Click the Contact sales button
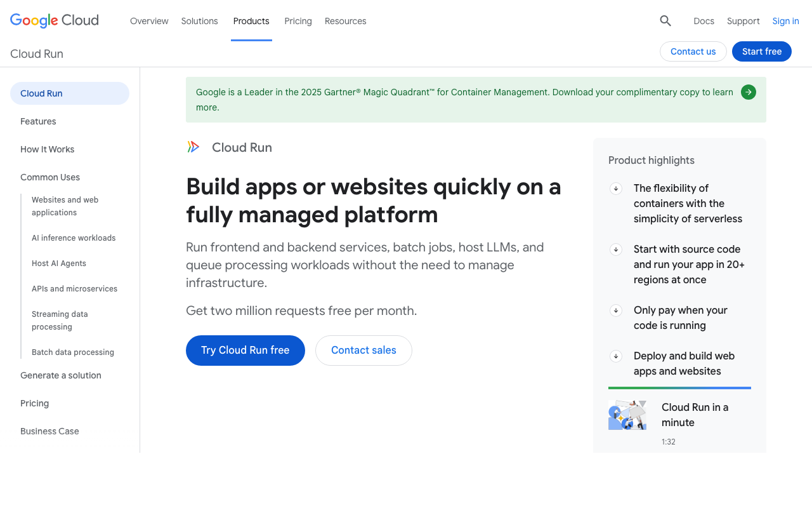Image resolution: width=812 pixels, height=508 pixels. (x=363, y=351)
